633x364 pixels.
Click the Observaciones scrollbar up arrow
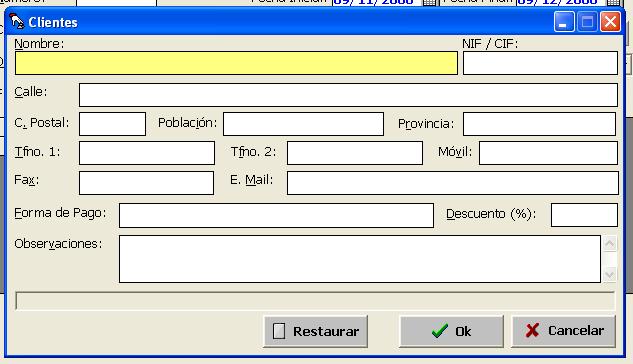tap(609, 243)
